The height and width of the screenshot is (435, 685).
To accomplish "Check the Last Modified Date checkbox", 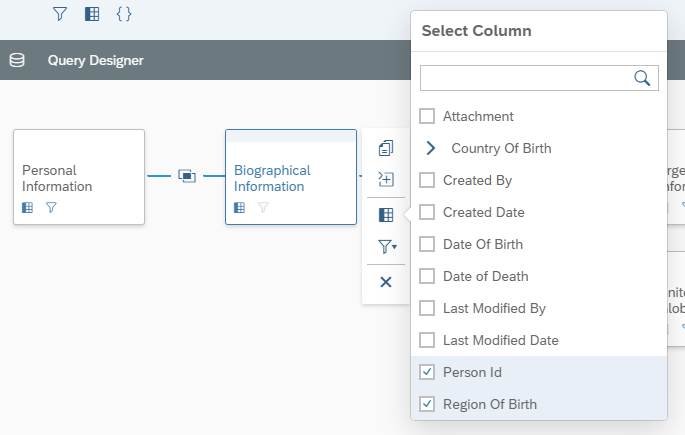I will pyautogui.click(x=427, y=340).
